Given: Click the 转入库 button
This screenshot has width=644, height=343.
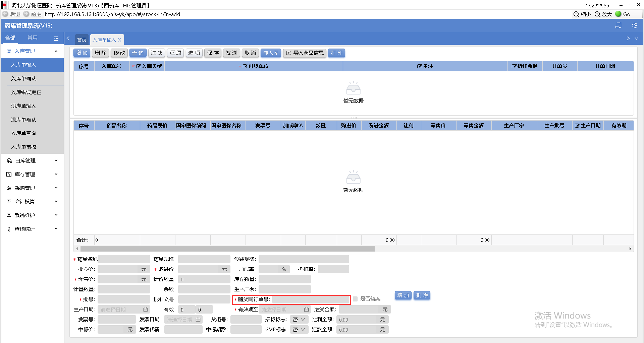Looking at the screenshot, I should (x=271, y=53).
